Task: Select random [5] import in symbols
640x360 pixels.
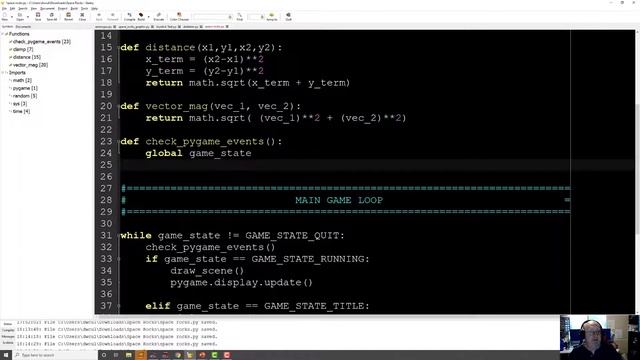Action: (x=24, y=96)
